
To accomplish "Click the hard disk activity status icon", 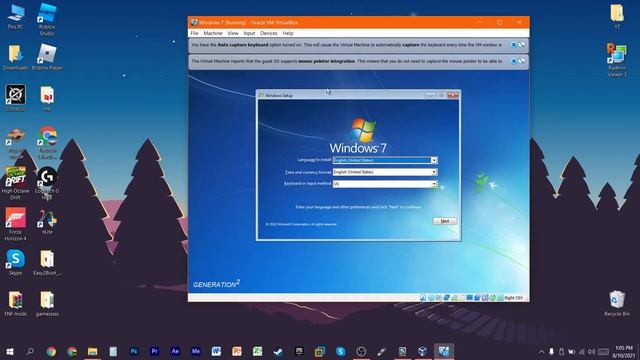I will (423, 298).
